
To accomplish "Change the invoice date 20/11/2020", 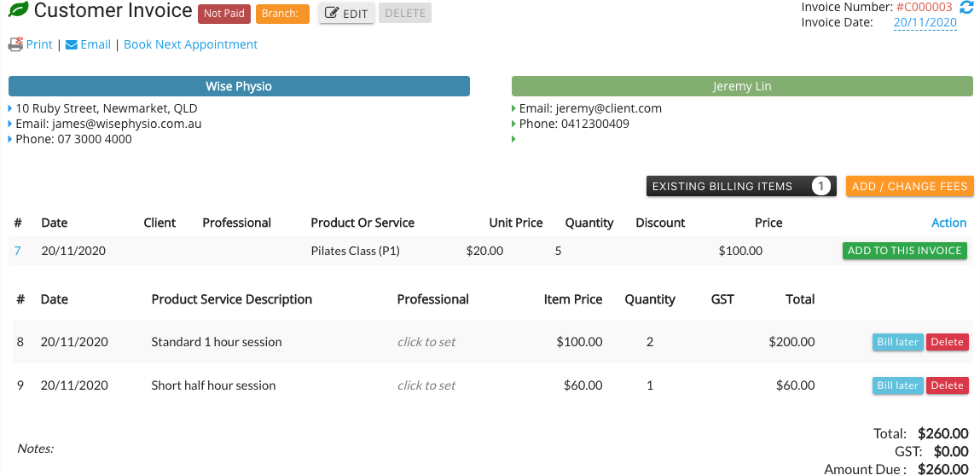I will 925,22.
